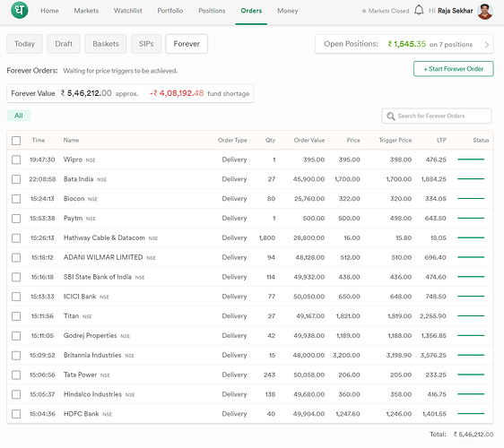Screen dimensions: 504x448
Task: Click Start Forever Order button
Action: click(453, 69)
